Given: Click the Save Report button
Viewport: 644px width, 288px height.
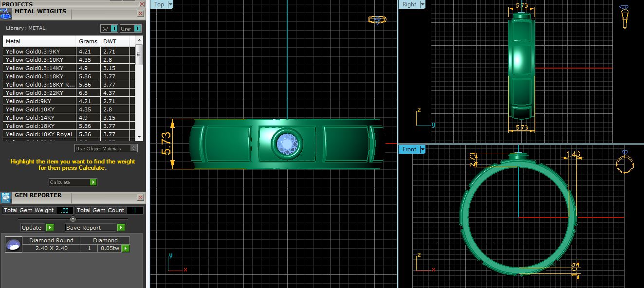Looking at the screenshot, I should 95,228.
